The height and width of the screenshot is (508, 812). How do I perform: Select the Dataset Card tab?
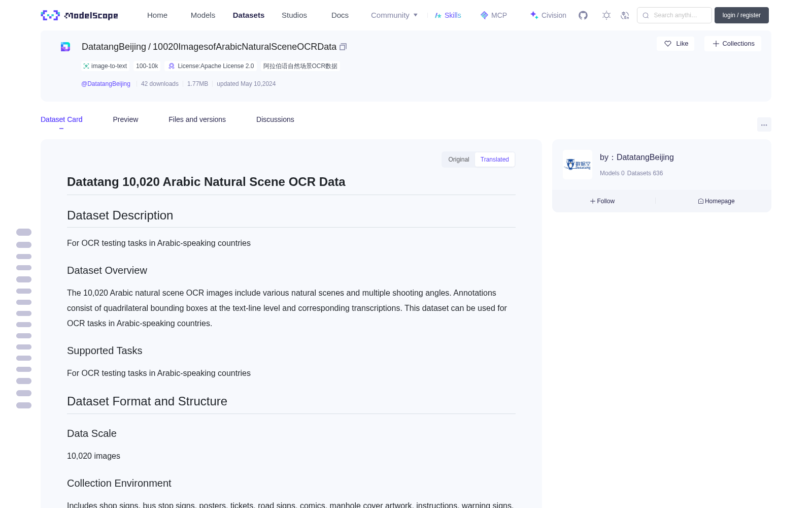point(61,119)
